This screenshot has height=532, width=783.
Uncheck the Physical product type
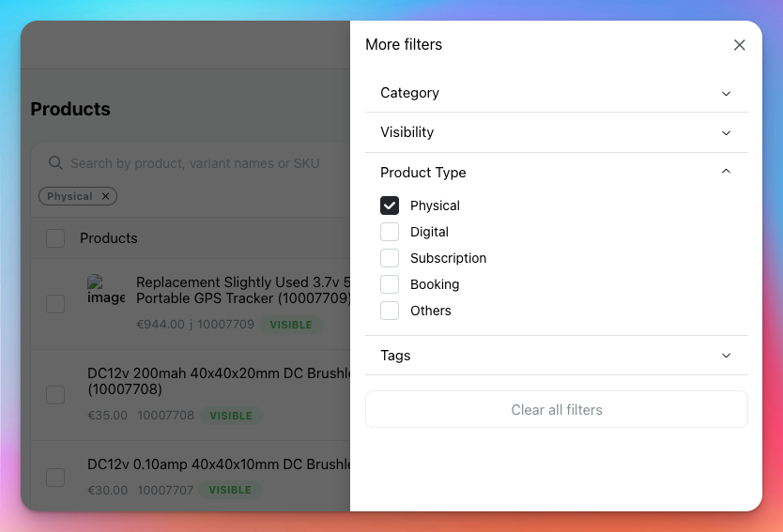pos(390,205)
